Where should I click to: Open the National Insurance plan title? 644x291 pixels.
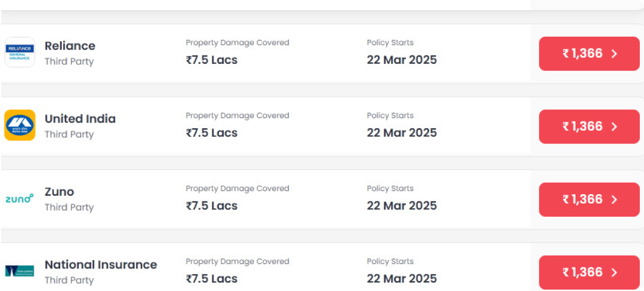pyautogui.click(x=101, y=265)
